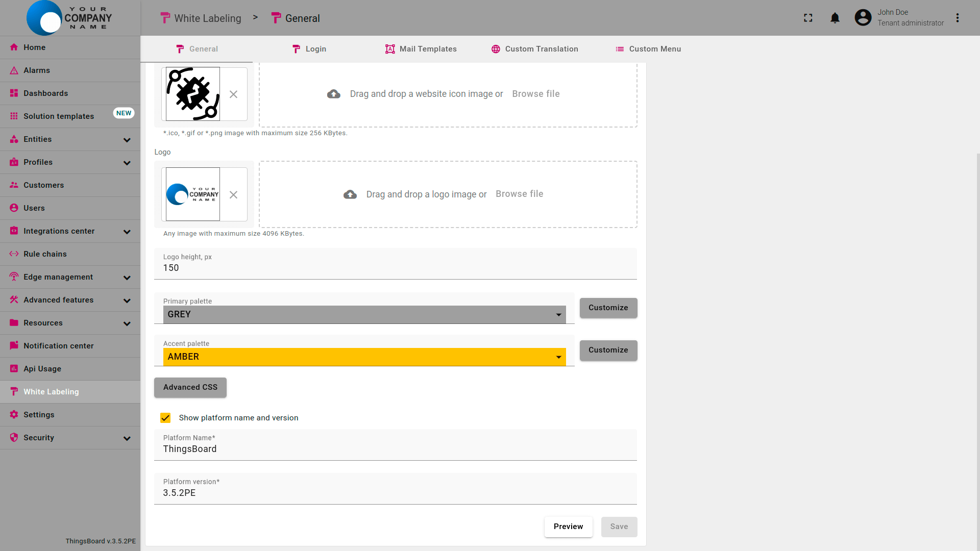Uncheck Show platform name and version
The width and height of the screenshot is (980, 551).
click(165, 418)
